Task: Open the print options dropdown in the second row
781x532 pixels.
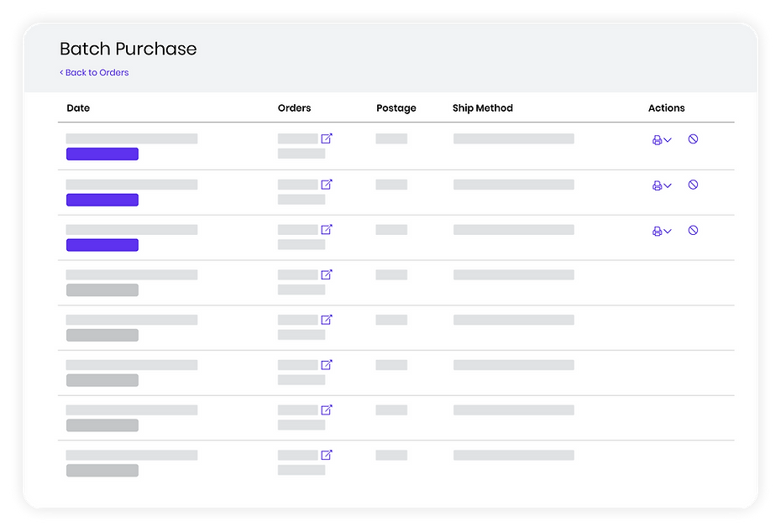Action: [662, 185]
